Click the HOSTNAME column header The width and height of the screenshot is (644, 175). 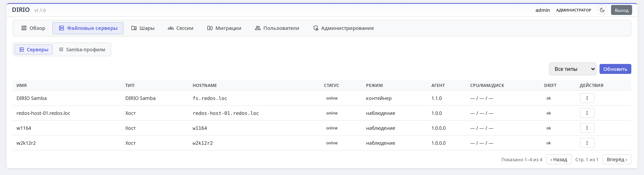tap(205, 85)
